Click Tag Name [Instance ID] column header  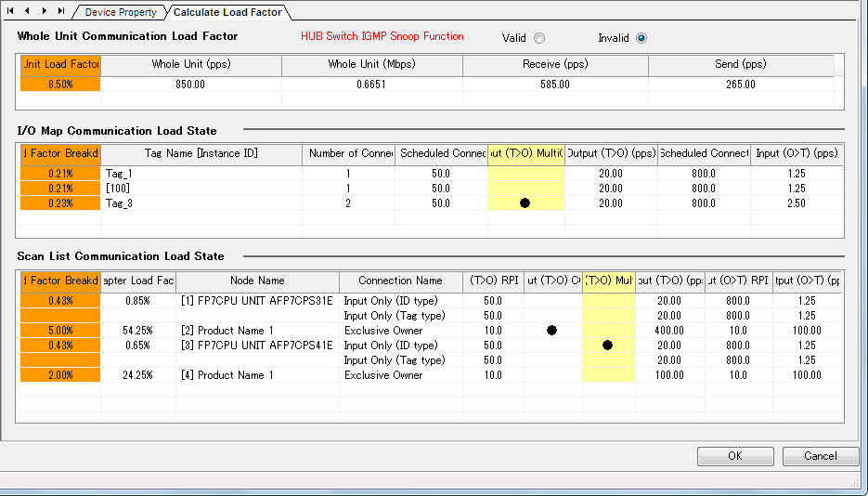click(201, 153)
